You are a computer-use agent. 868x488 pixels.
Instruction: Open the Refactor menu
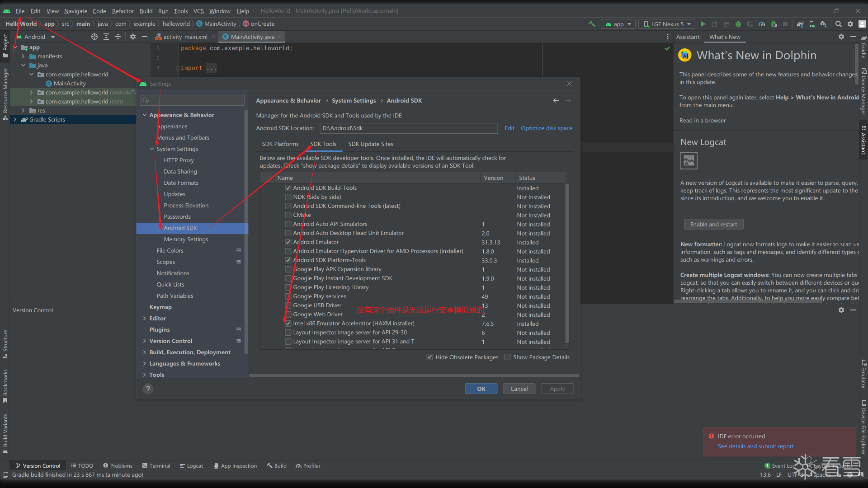click(123, 11)
